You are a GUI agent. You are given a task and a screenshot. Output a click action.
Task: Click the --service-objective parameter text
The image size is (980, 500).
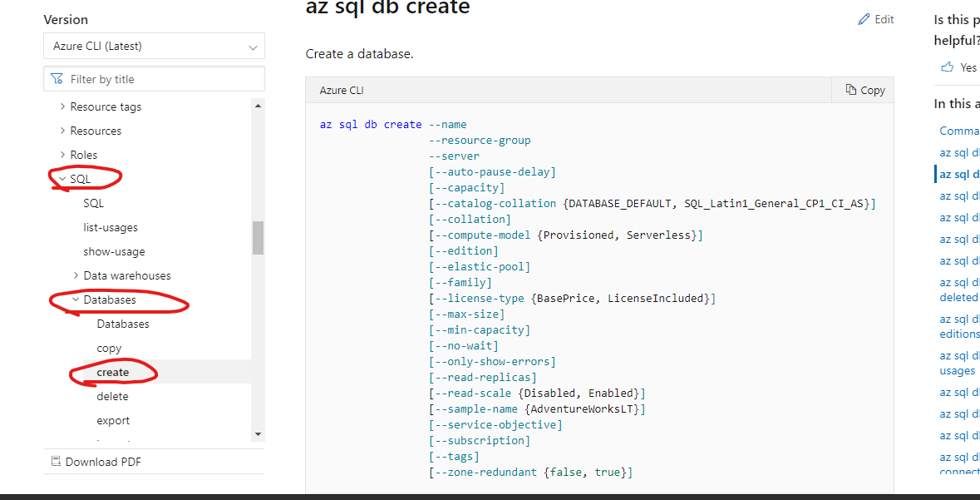pos(495,425)
